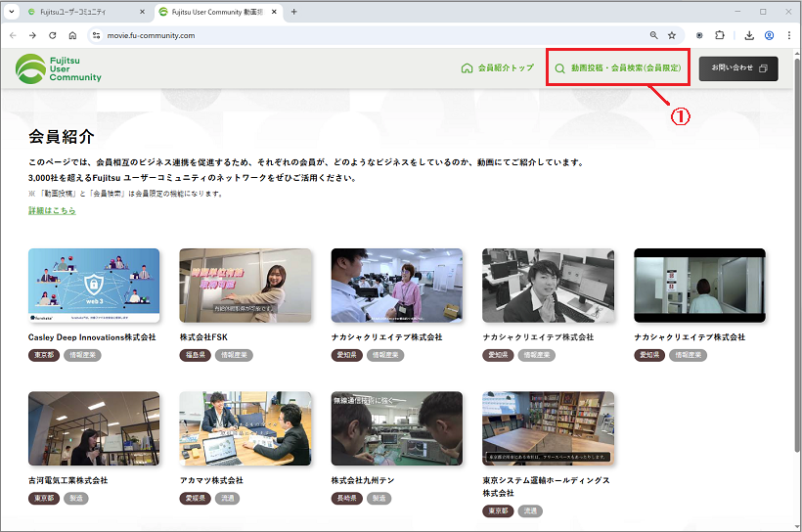This screenshot has width=802, height=532.
Task: Select the 流通 tag under アカマツ株式会社
Action: tap(228, 498)
